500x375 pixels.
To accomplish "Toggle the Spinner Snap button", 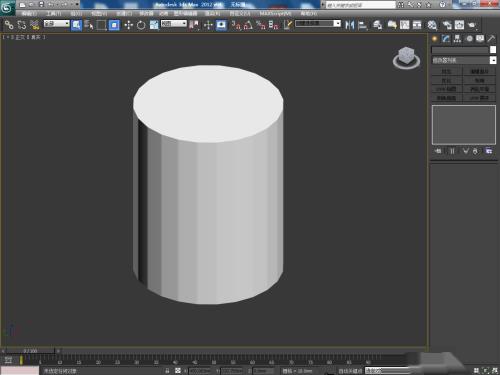I will point(274,25).
